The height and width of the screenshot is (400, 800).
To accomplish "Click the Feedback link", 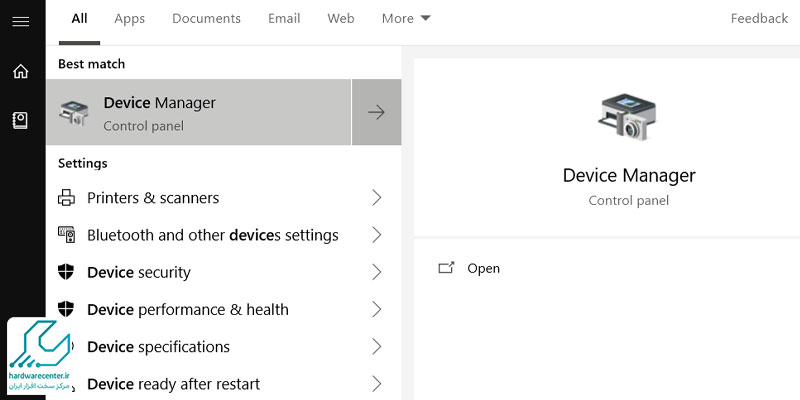I will point(759,18).
